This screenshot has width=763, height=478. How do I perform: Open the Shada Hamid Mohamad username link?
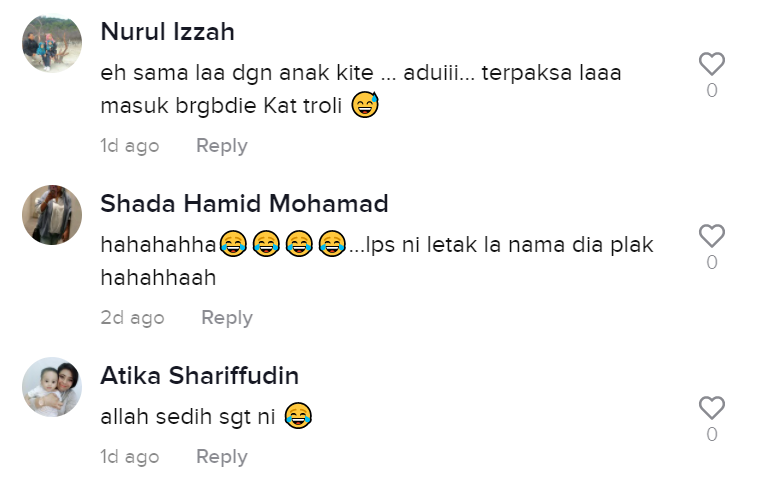coord(244,203)
